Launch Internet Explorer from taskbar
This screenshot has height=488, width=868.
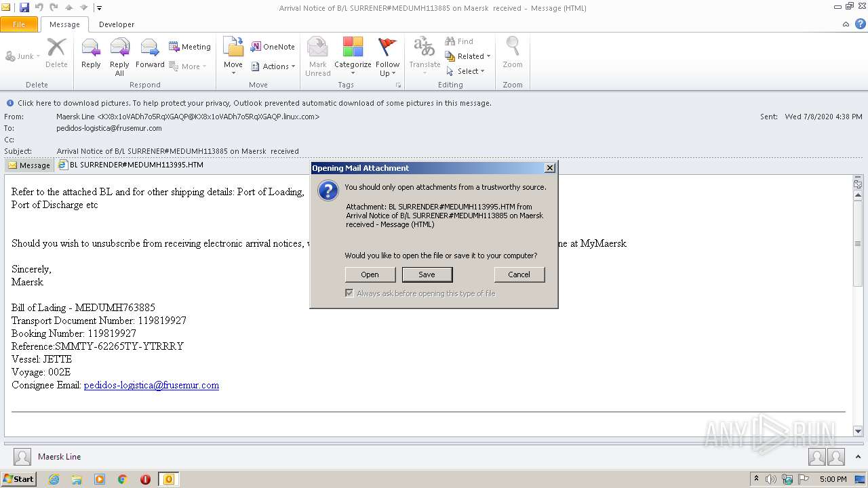[x=54, y=479]
